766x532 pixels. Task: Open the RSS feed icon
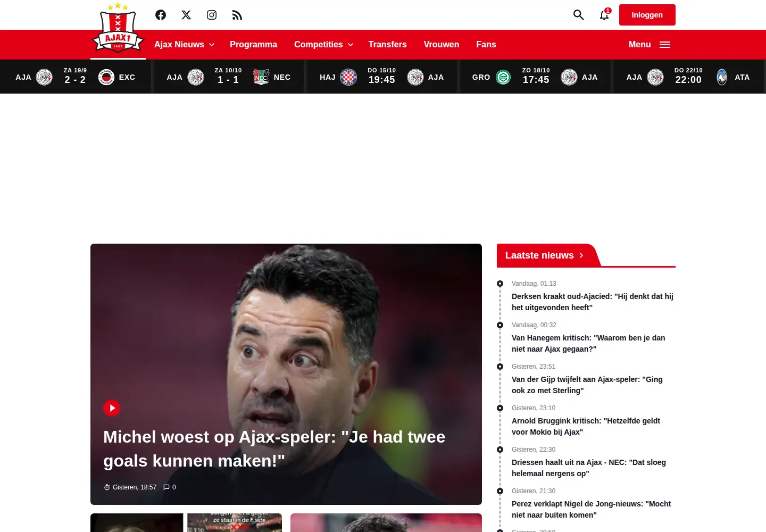click(237, 15)
